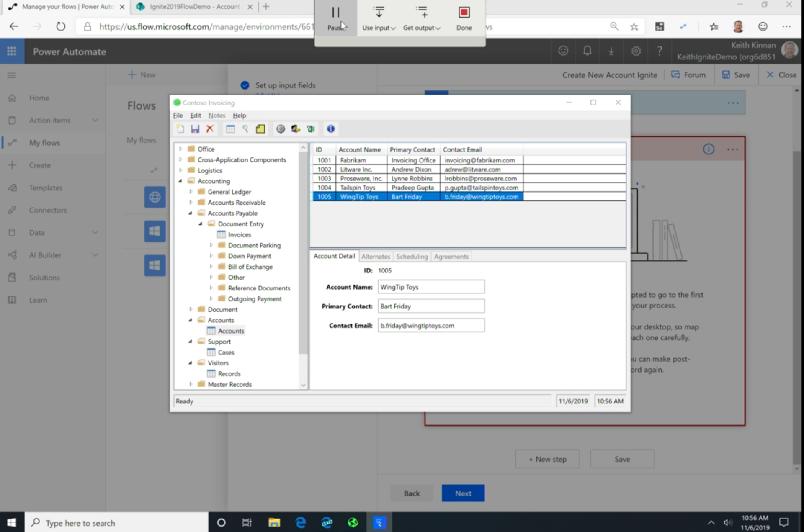Open File Explorer from the taskbar
The width and height of the screenshot is (804, 532).
pyautogui.click(x=274, y=522)
